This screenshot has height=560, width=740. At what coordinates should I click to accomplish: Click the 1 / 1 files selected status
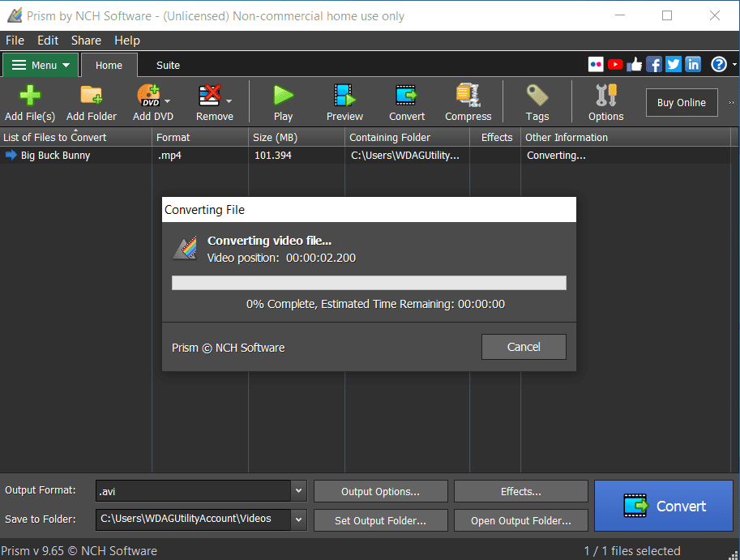(632, 550)
